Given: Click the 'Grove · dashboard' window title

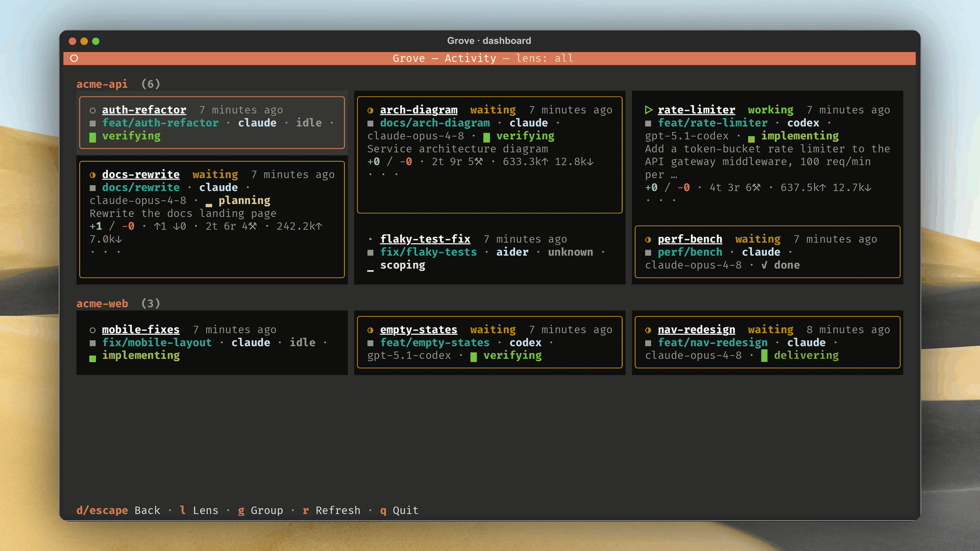Looking at the screenshot, I should click(x=489, y=41).
